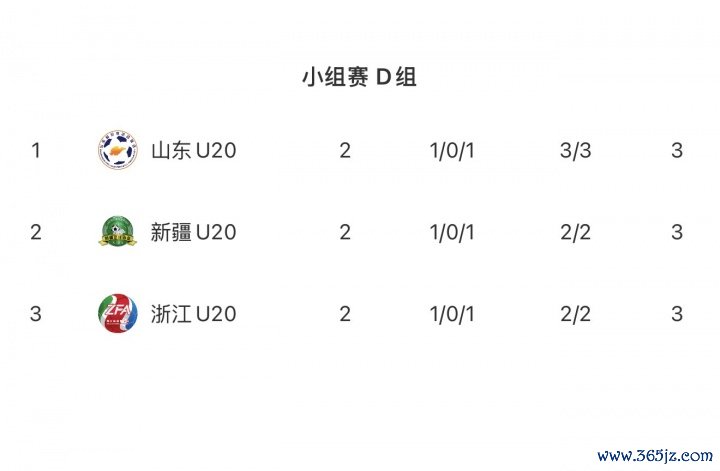
Task: Click rank number 2 in standings
Action: pyautogui.click(x=36, y=232)
